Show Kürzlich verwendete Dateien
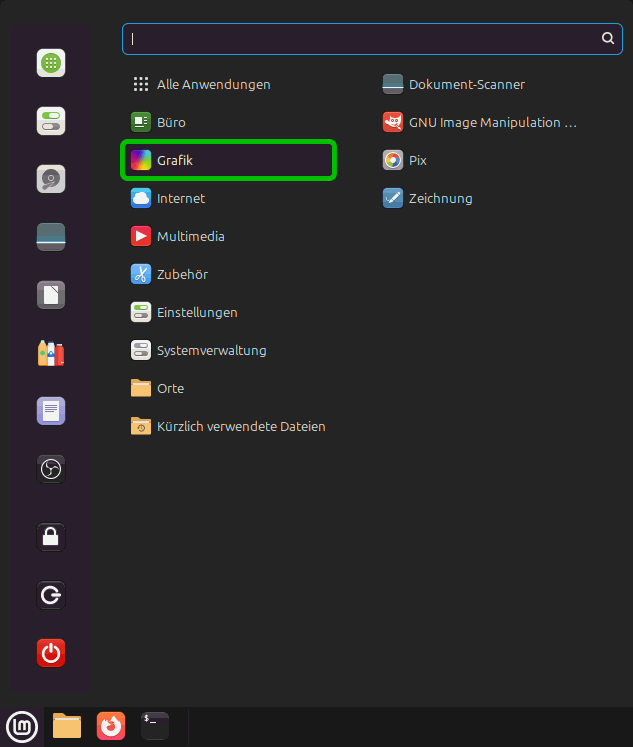633x747 pixels. [240, 426]
